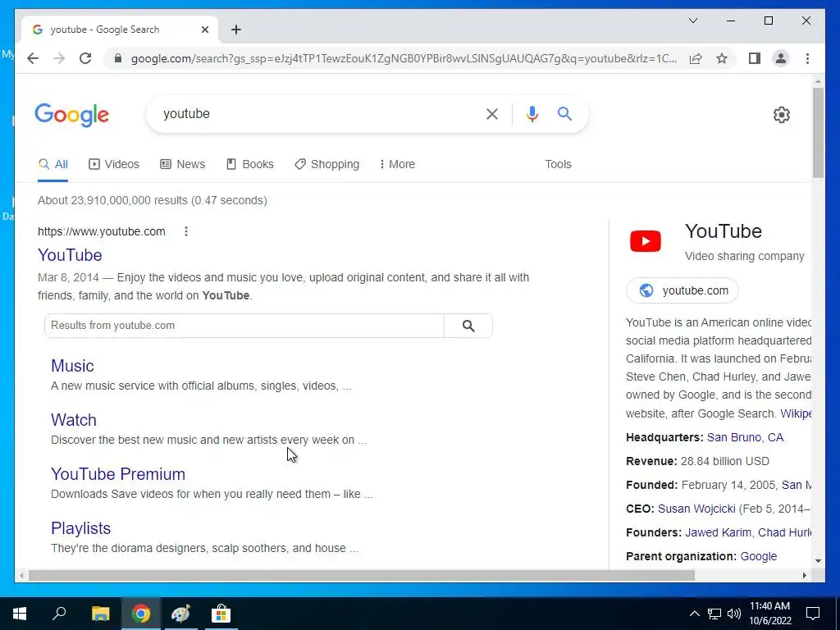Switch to Chrome in the taskbar

point(141,614)
